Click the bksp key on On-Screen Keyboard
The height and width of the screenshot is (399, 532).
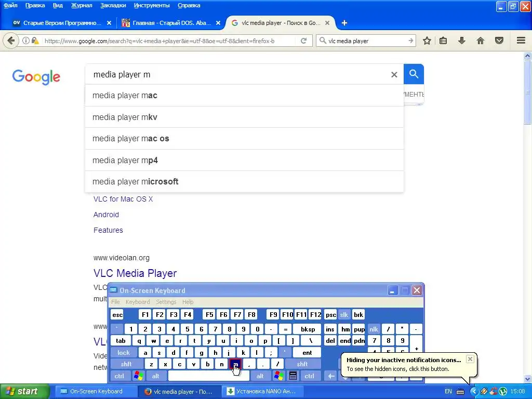(308, 329)
